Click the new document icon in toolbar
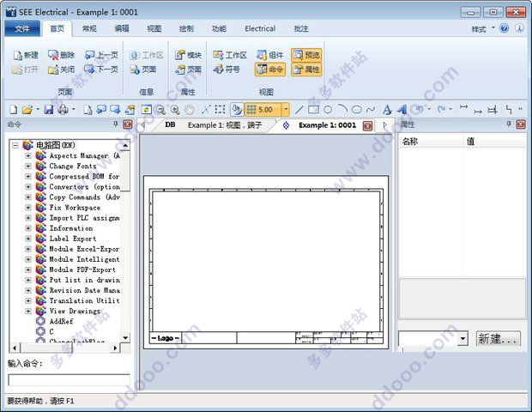 point(13,110)
